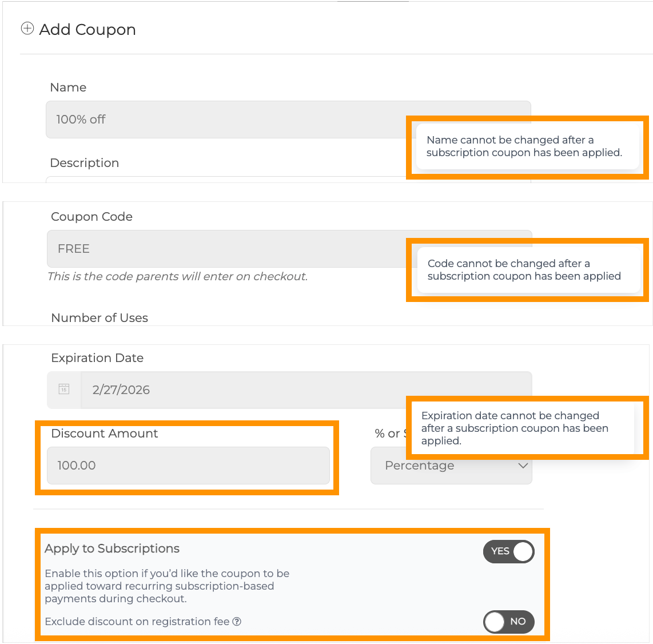This screenshot has width=653, height=644.
Task: Click the Expiration Date label
Action: [97, 358]
